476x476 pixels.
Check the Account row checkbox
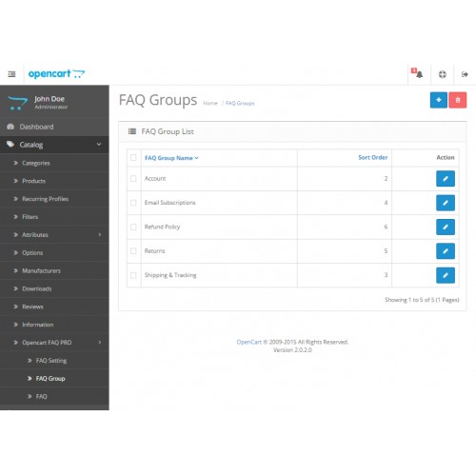pos(133,179)
